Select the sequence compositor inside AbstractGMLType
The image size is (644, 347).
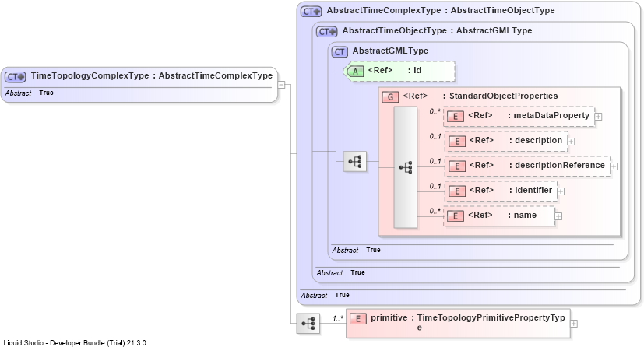coord(354,161)
